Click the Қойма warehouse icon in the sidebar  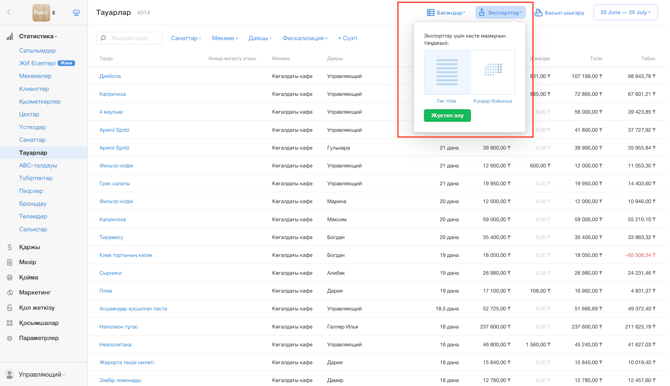tap(9, 277)
